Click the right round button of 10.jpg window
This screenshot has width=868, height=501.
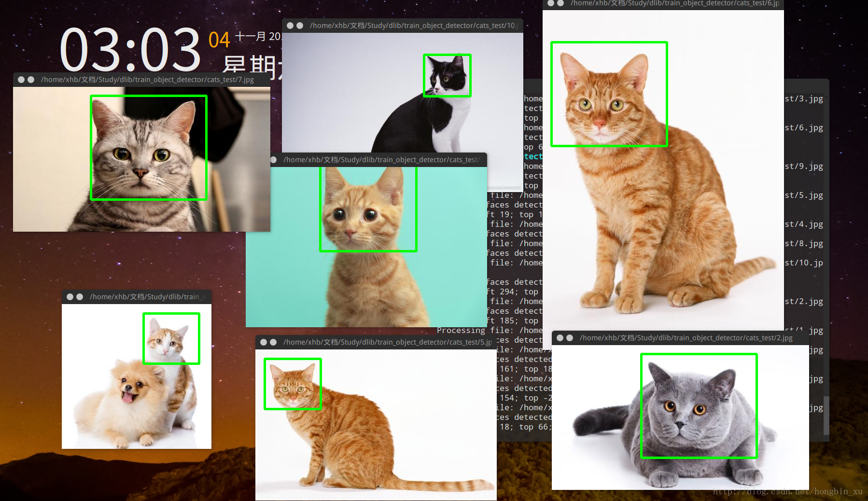300,26
